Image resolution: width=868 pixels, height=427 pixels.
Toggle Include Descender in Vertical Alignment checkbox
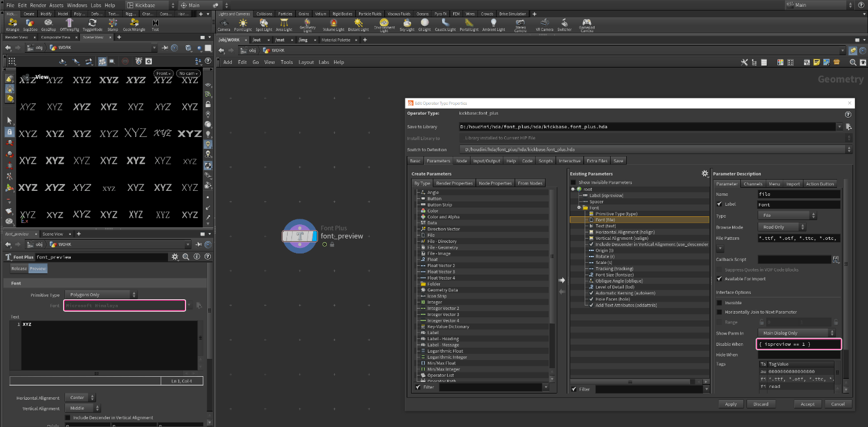point(68,418)
